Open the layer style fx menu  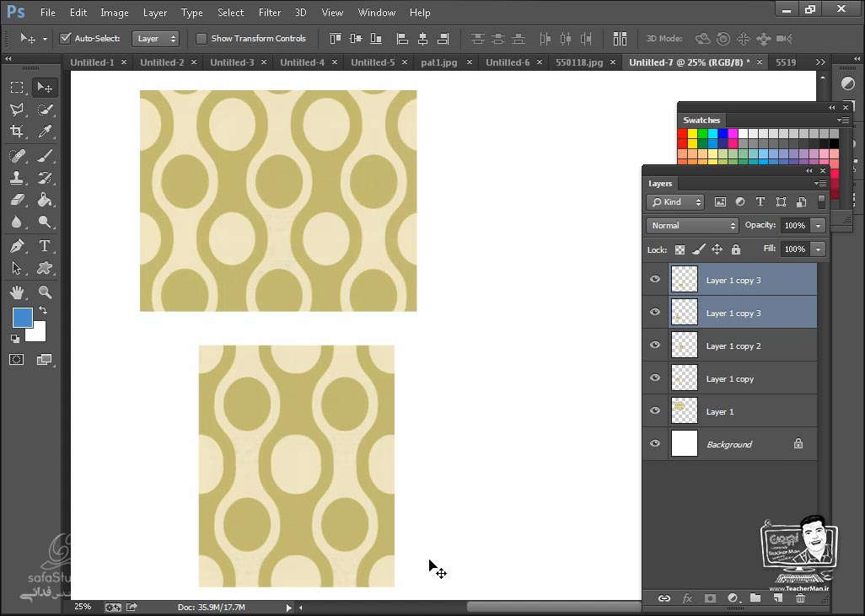click(687, 598)
